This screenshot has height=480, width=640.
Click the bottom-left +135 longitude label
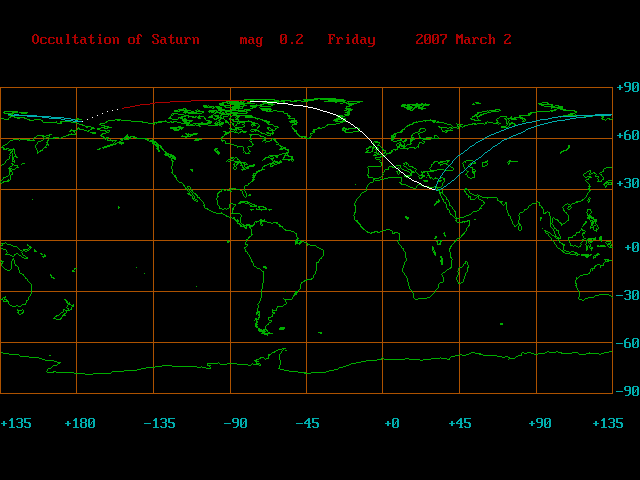(16, 424)
